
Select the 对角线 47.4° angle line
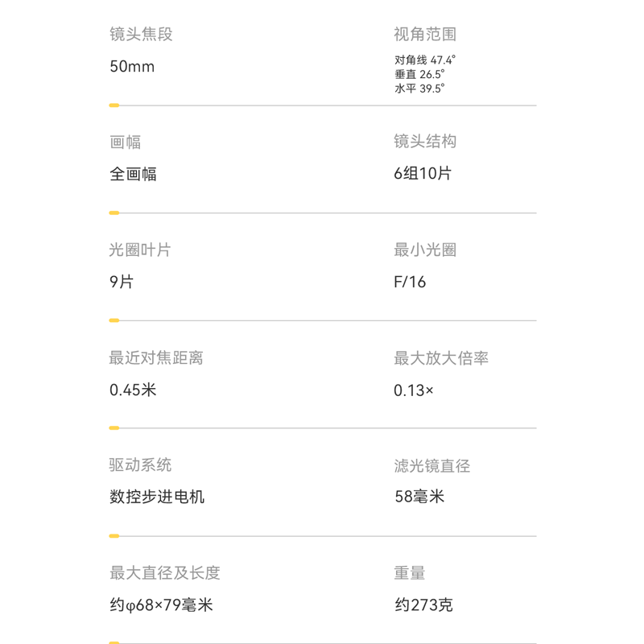425,60
